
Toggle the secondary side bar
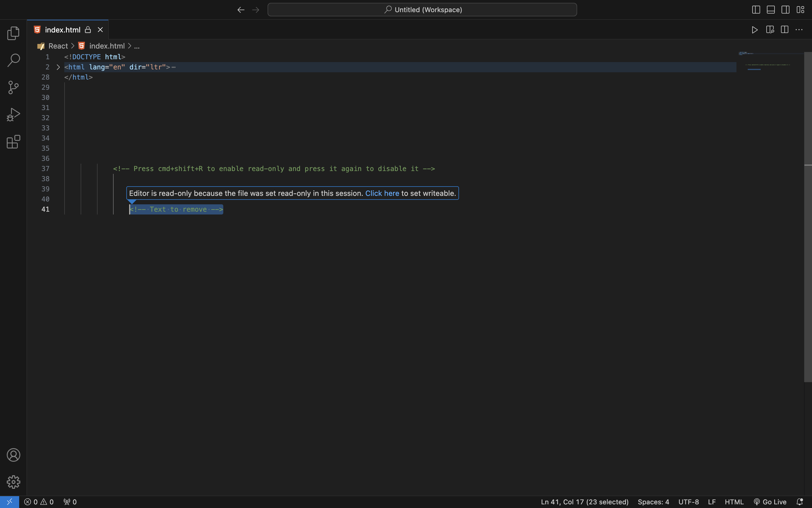coord(785,10)
